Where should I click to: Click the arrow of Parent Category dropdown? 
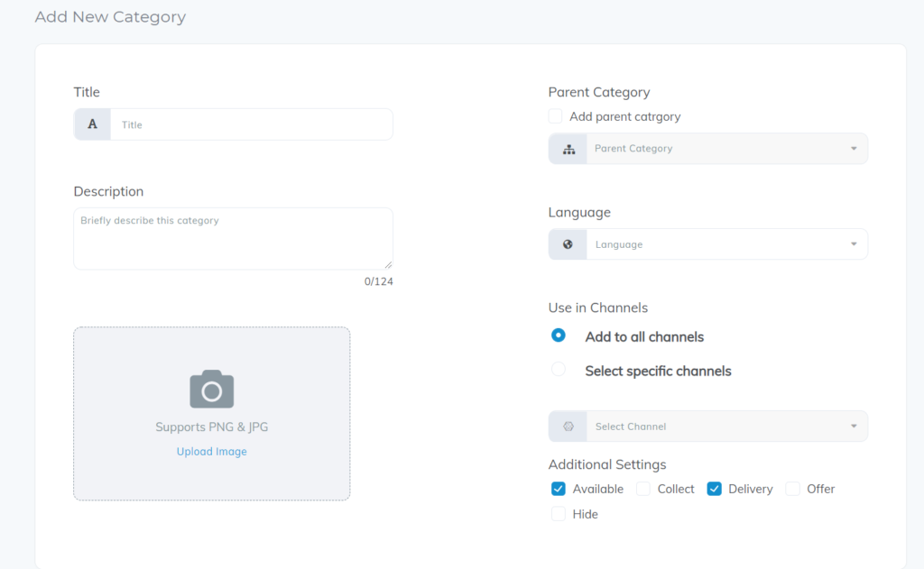pos(854,149)
